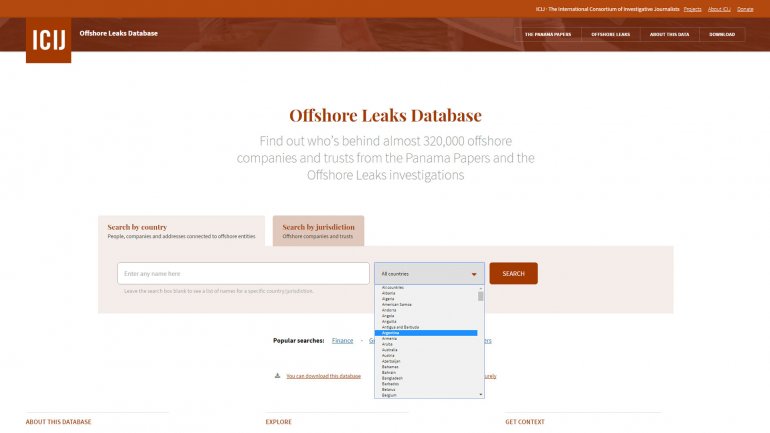The image size is (770, 433).
Task: Open The Panama Papers menu item
Action: pyautogui.click(x=548, y=34)
